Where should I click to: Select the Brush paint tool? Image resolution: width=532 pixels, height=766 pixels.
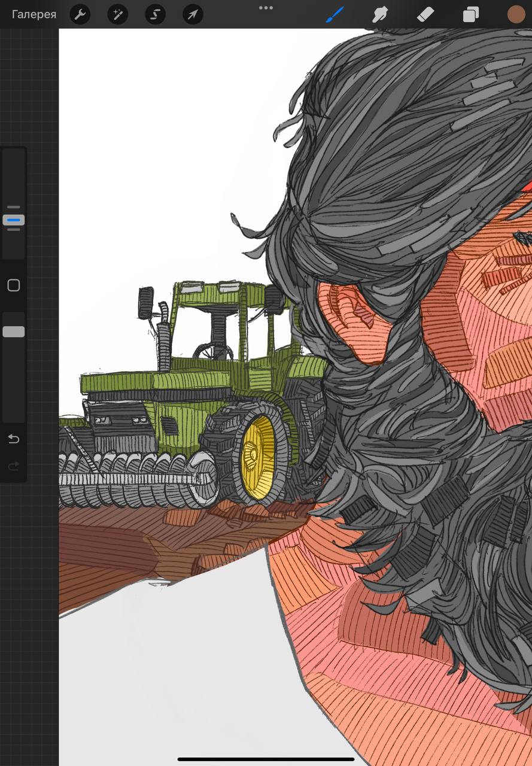pyautogui.click(x=335, y=14)
